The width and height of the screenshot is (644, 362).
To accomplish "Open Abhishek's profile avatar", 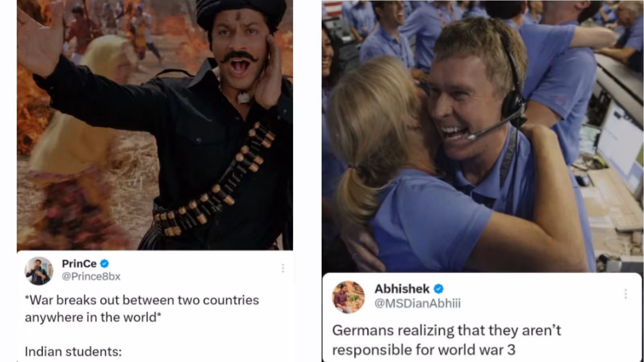I will 348,297.
